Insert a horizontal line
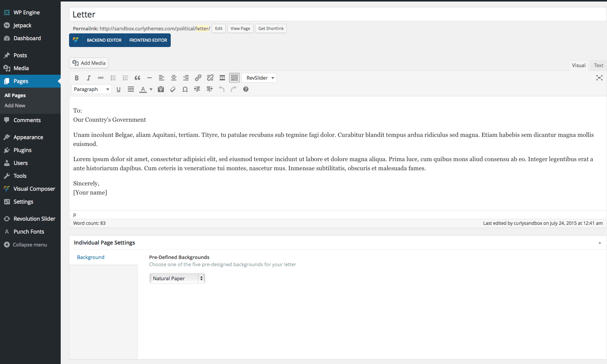The image size is (607, 364). (x=149, y=78)
